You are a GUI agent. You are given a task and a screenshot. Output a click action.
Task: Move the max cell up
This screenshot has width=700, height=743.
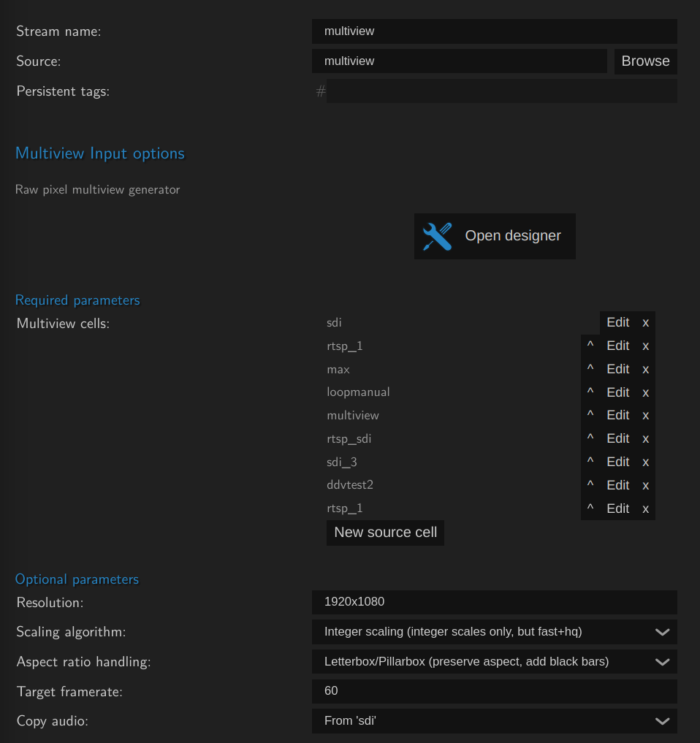pyautogui.click(x=590, y=369)
